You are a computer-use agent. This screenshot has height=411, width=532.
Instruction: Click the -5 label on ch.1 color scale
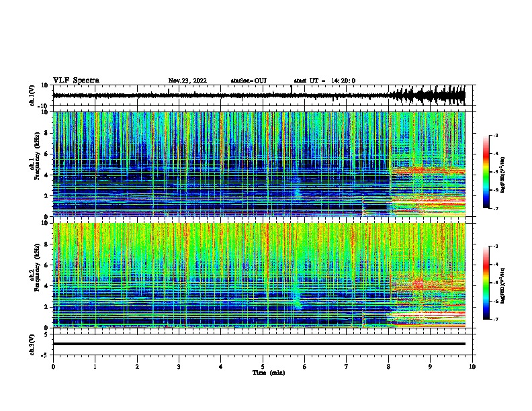(x=495, y=172)
